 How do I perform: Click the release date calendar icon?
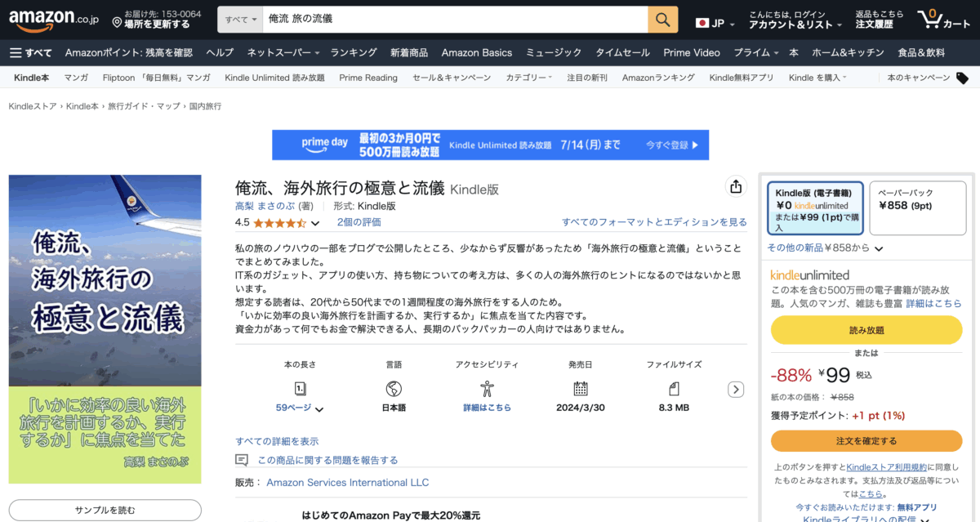pyautogui.click(x=581, y=389)
